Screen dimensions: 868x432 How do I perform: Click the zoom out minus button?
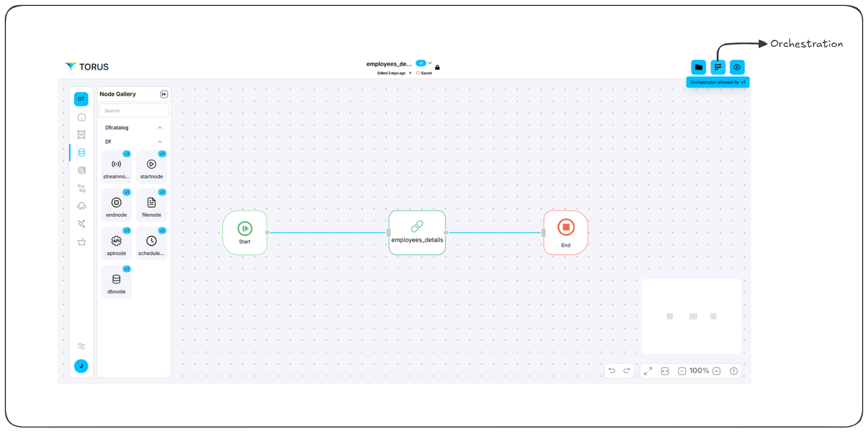click(x=682, y=371)
